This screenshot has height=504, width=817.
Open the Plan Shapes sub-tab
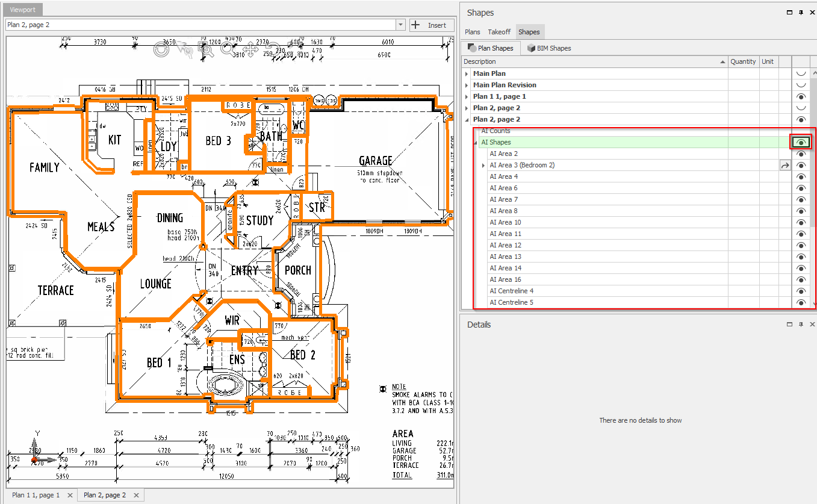[491, 48]
